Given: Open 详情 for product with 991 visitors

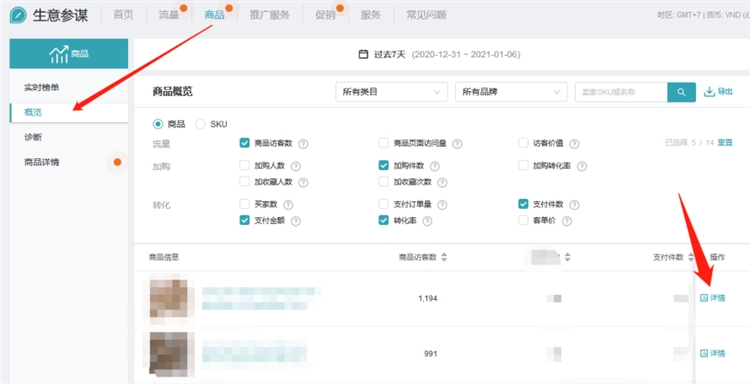Looking at the screenshot, I should pos(713,353).
